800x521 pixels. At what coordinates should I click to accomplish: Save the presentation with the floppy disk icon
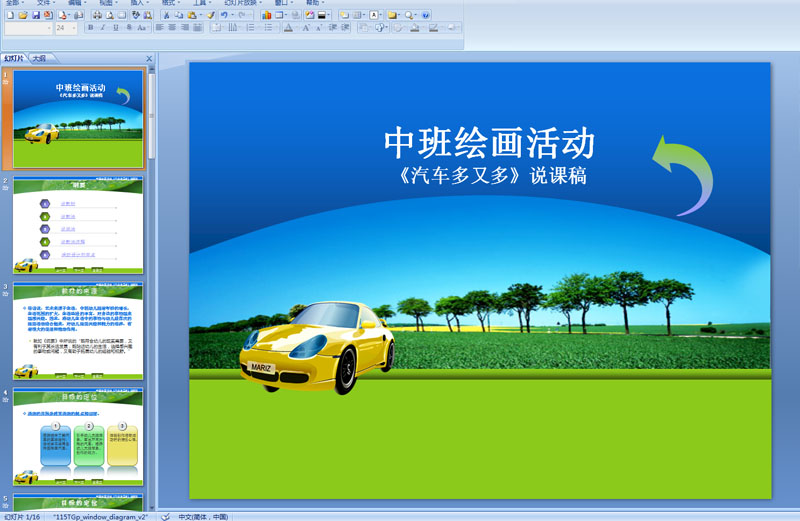(x=36, y=15)
